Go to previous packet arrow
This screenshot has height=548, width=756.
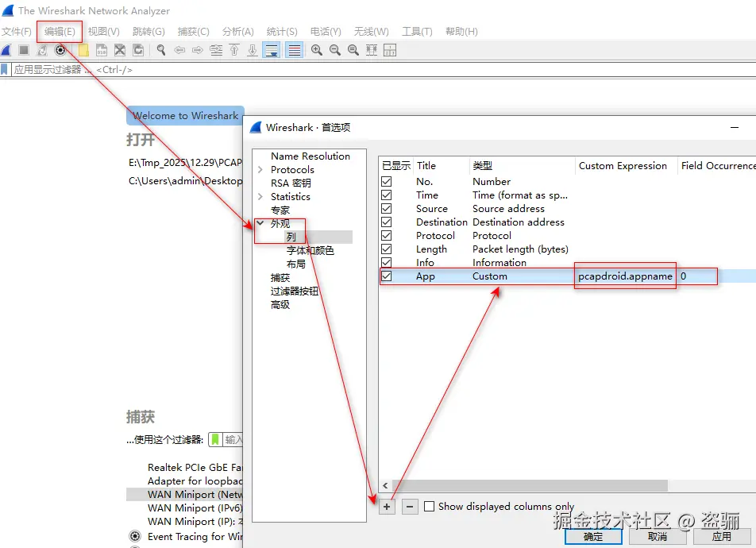point(179,50)
